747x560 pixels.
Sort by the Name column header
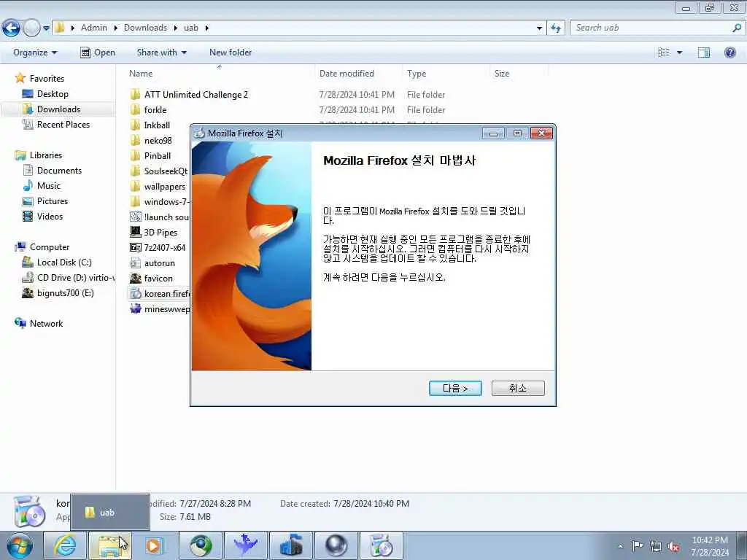coord(220,74)
